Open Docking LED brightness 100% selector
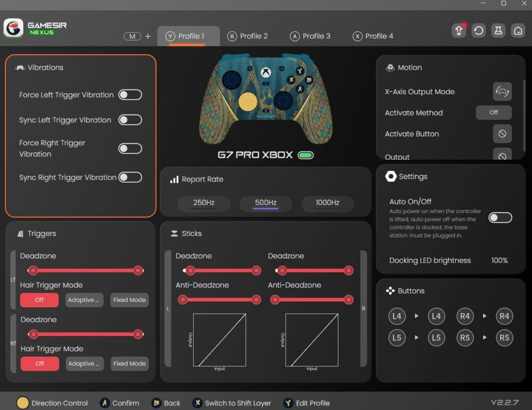 [x=499, y=260]
